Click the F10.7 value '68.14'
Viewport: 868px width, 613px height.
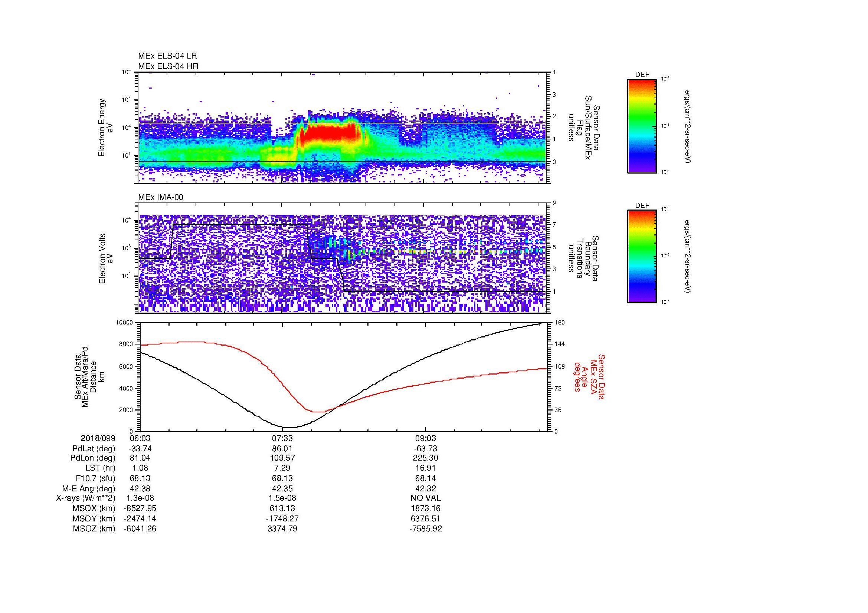[426, 478]
